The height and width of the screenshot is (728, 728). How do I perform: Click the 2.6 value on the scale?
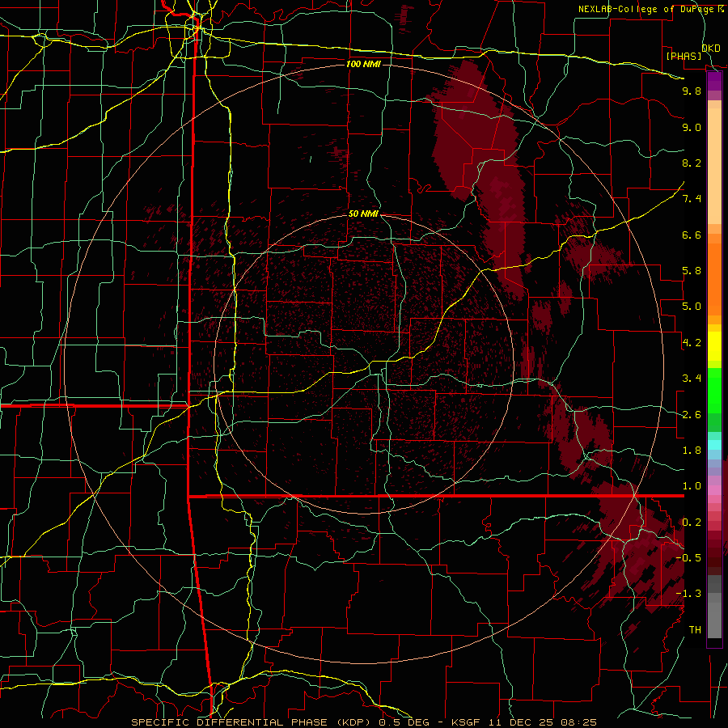(692, 415)
